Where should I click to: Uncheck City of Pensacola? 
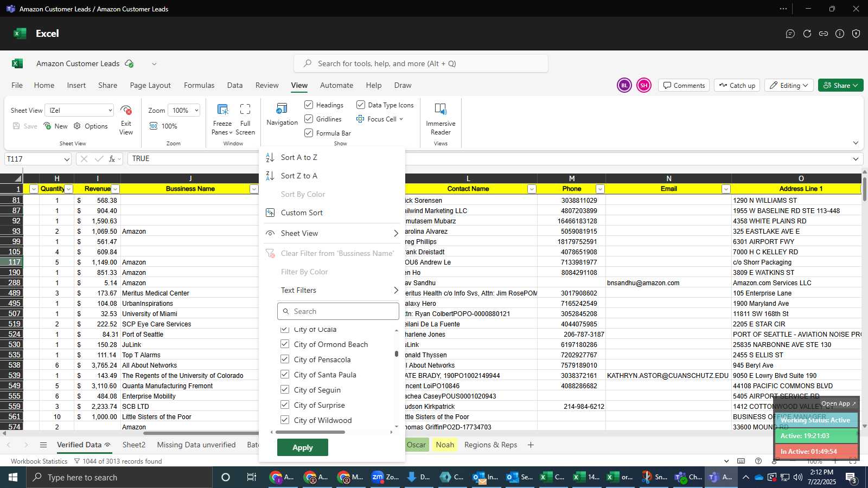pyautogui.click(x=284, y=359)
